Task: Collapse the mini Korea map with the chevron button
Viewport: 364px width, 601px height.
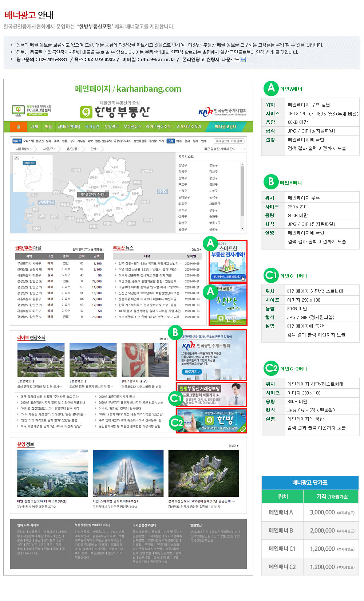Action: point(16,158)
